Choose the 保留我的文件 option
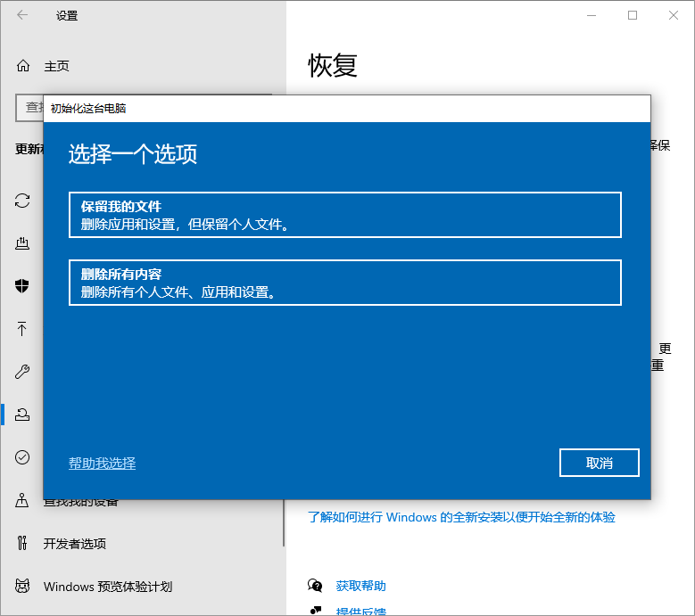The width and height of the screenshot is (695, 616). tap(345, 215)
